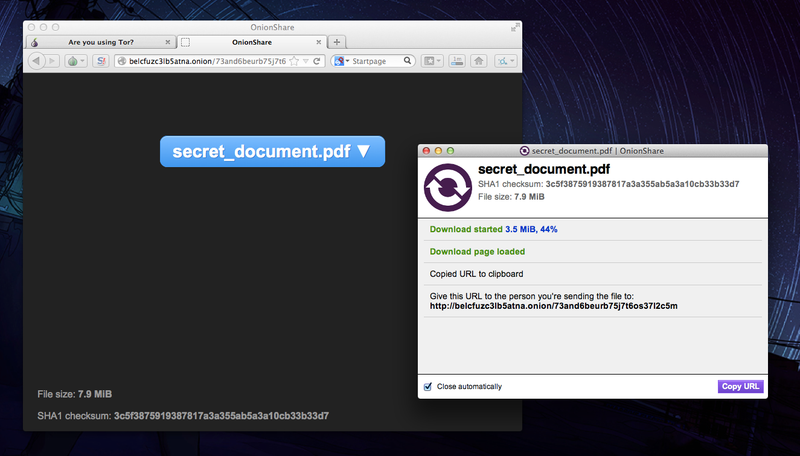The height and width of the screenshot is (456, 800).
Task: Click the Copy URL button
Action: pos(740,386)
